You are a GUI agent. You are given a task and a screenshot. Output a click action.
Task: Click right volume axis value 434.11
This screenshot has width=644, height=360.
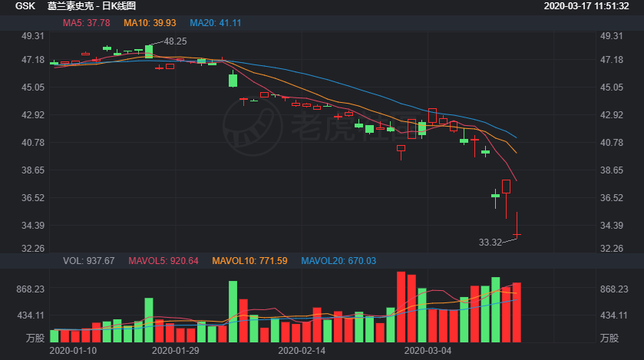click(614, 315)
